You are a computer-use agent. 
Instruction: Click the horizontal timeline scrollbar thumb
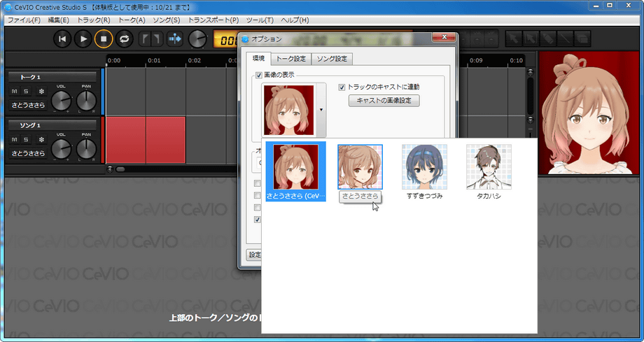point(120,169)
